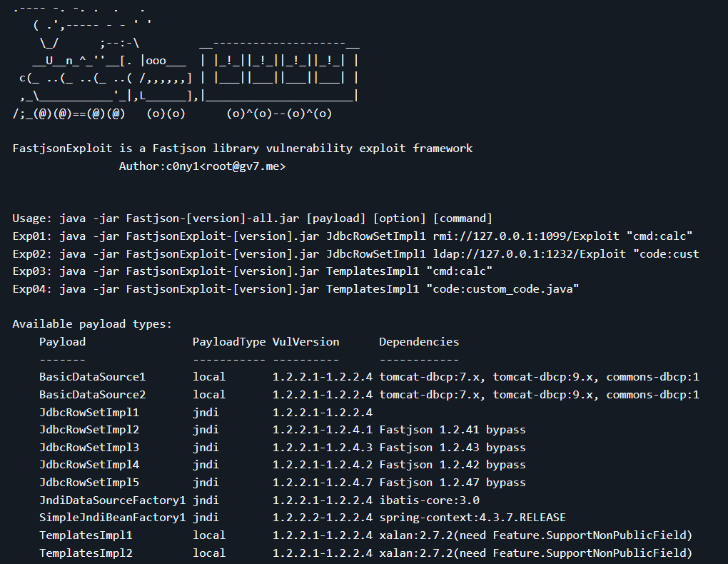This screenshot has height=564, width=728.
Task: Click the Exp01 example command line
Action: coord(353,236)
